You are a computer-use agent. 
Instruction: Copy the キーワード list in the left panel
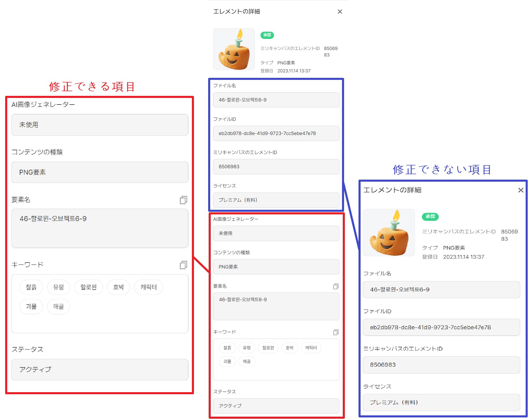[x=183, y=265]
